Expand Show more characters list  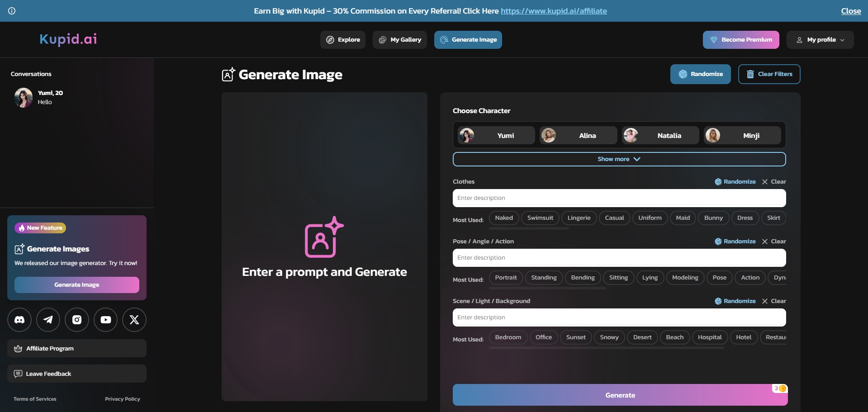point(619,159)
